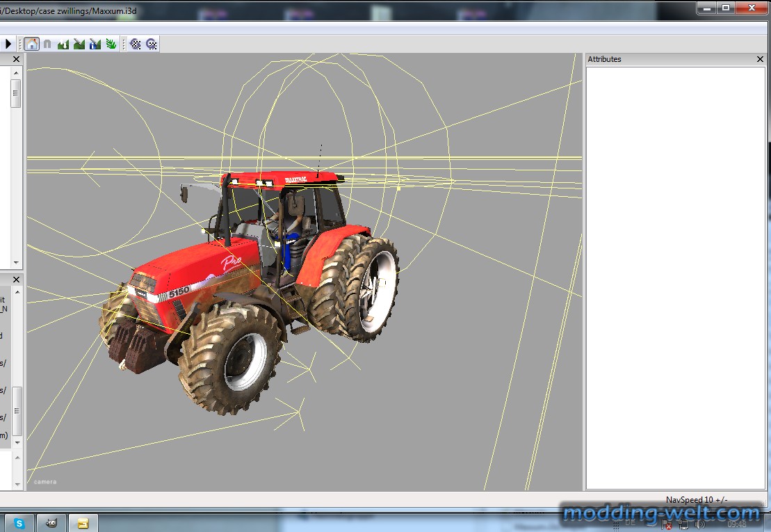This screenshot has width=771, height=532.
Task: Click the first checkered refresh icon
Action: 135,45
